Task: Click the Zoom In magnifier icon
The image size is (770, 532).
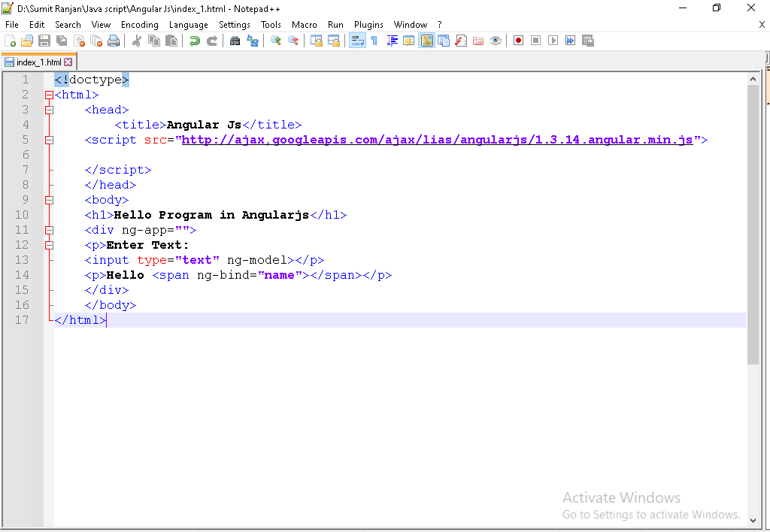Action: click(x=276, y=41)
